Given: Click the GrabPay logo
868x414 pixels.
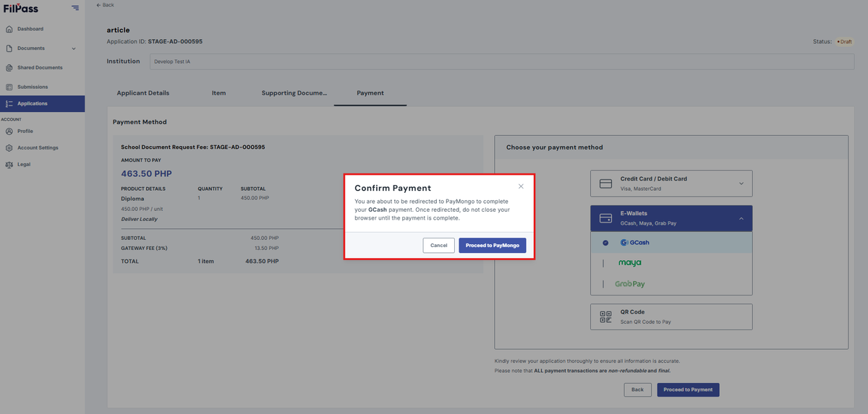Looking at the screenshot, I should pos(629,284).
